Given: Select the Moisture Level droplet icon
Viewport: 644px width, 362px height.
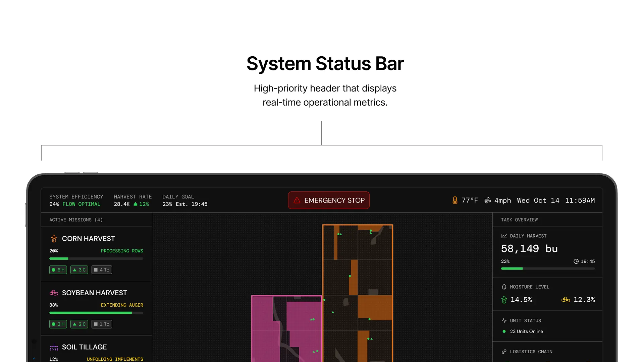Looking at the screenshot, I should tap(504, 287).
